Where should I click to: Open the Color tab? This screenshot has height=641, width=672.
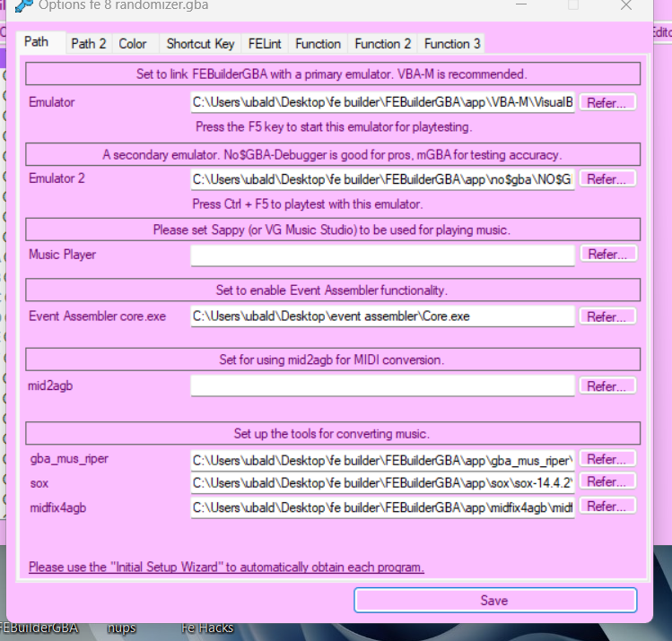133,43
